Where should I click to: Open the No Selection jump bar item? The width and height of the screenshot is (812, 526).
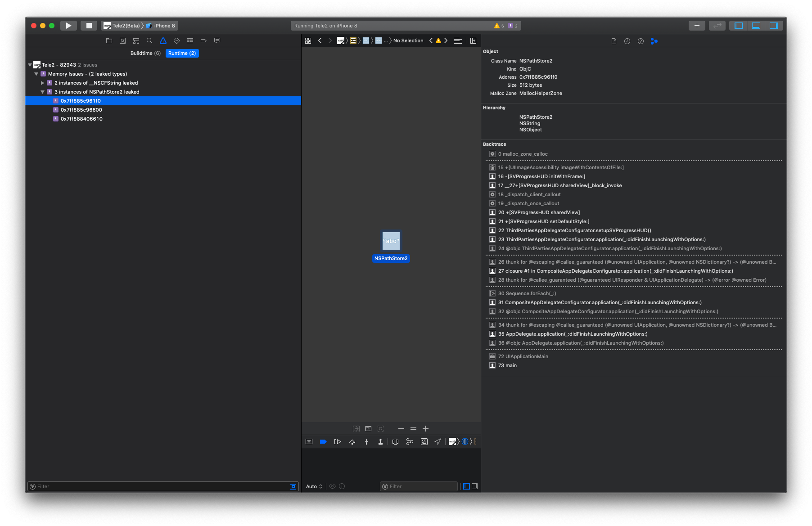pyautogui.click(x=408, y=40)
